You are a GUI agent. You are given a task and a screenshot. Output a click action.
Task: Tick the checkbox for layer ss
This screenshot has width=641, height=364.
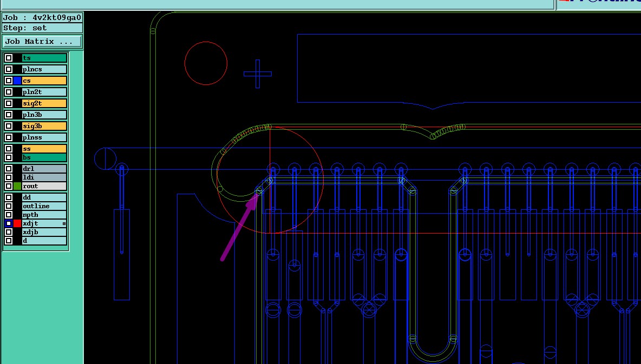[x=9, y=149]
